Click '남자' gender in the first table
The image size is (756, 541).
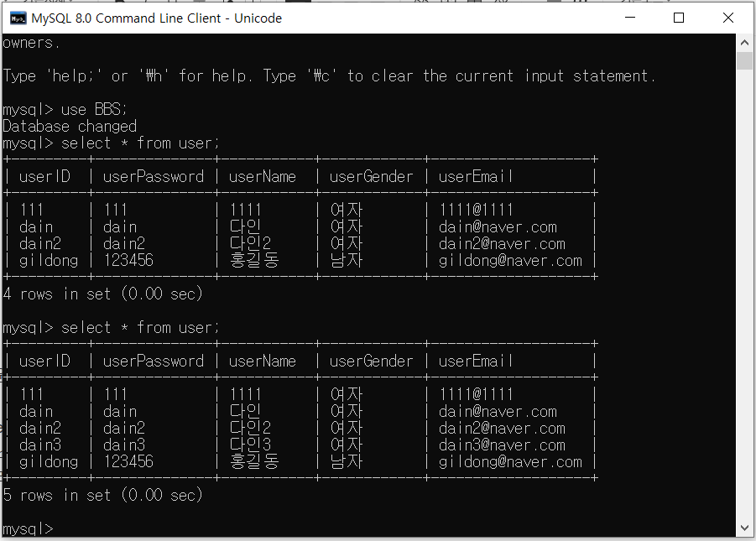347,260
